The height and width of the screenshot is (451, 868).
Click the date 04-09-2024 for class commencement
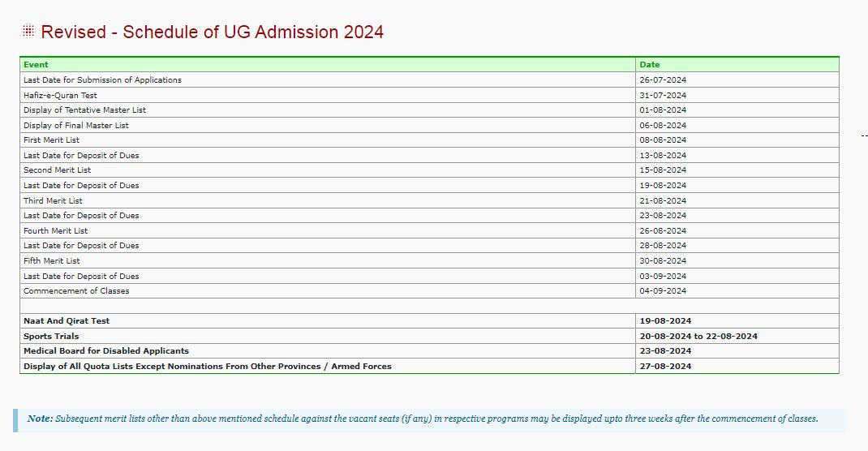click(x=663, y=290)
